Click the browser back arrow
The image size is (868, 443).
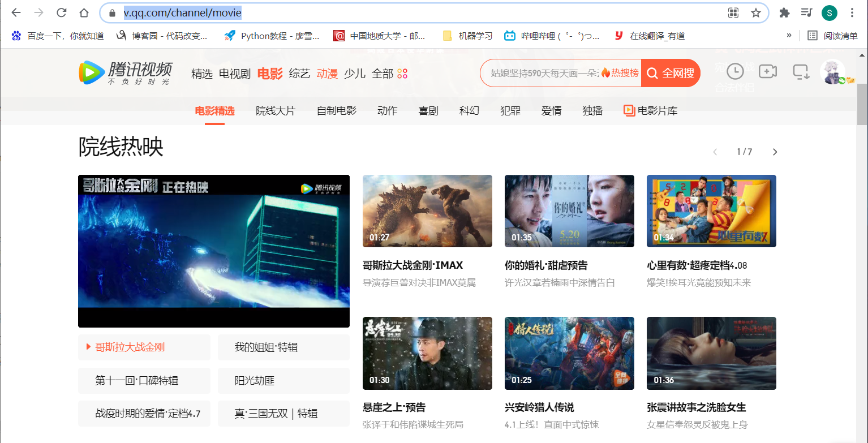pyautogui.click(x=16, y=12)
